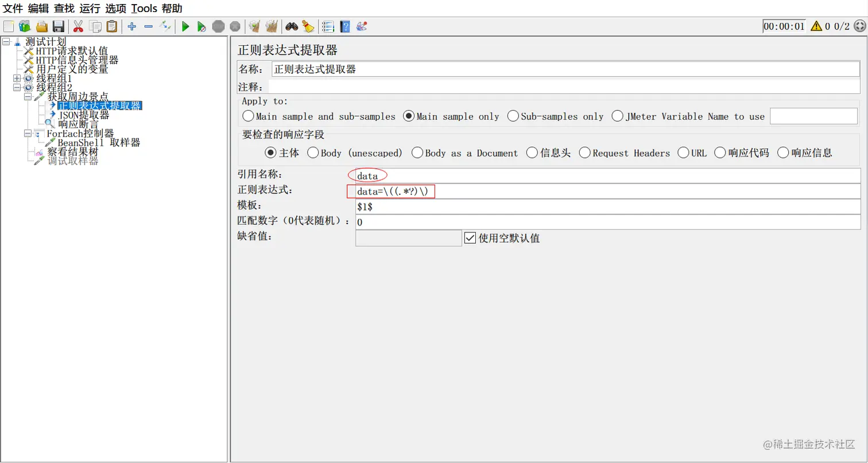Open the 运行 menu
The height and width of the screenshot is (463, 868).
pyautogui.click(x=90, y=9)
